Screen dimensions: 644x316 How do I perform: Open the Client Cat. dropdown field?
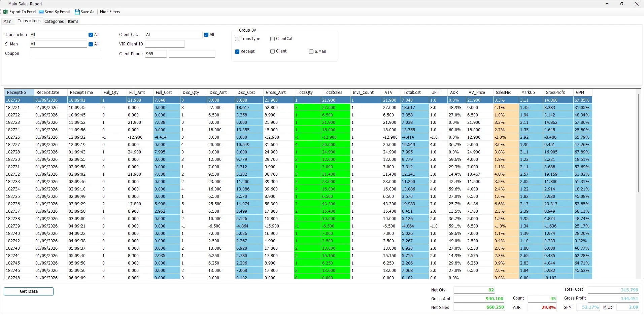coord(174,35)
